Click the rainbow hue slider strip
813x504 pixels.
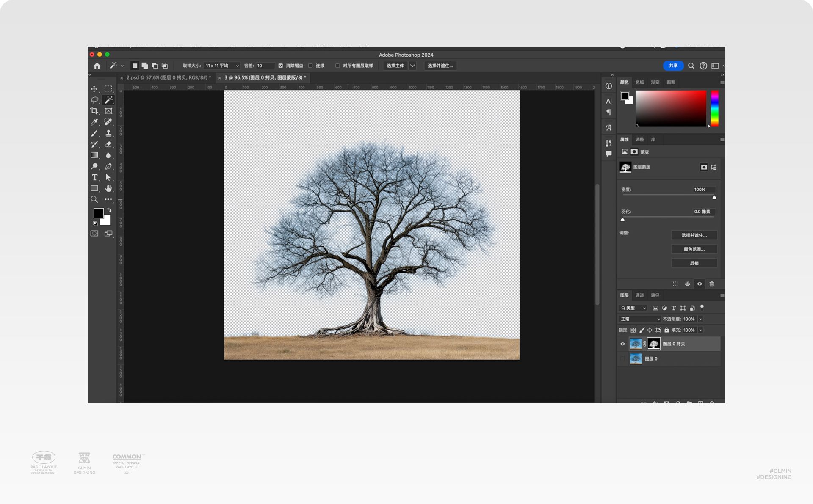714,108
